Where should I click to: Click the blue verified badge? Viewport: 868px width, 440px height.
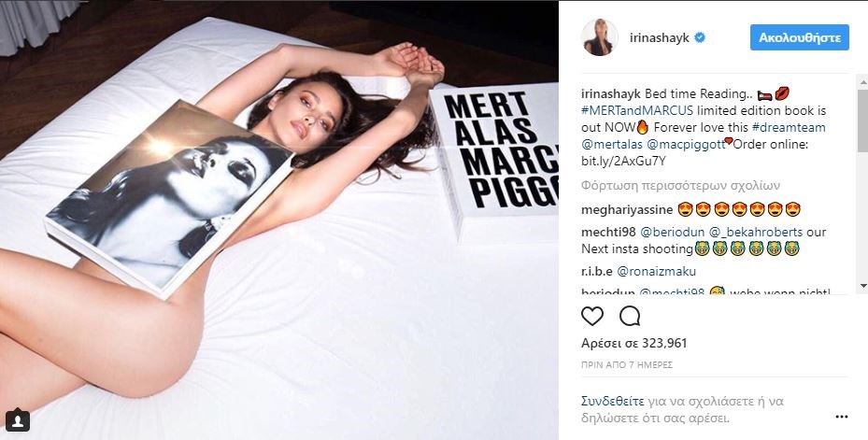(x=698, y=39)
